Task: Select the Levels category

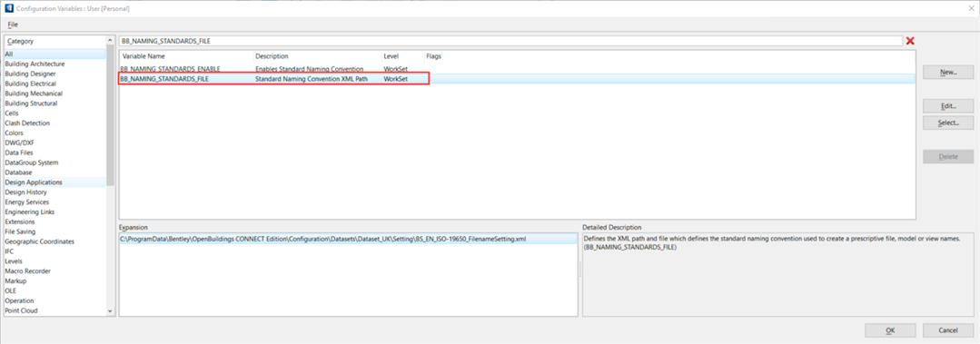Action: click(x=55, y=261)
